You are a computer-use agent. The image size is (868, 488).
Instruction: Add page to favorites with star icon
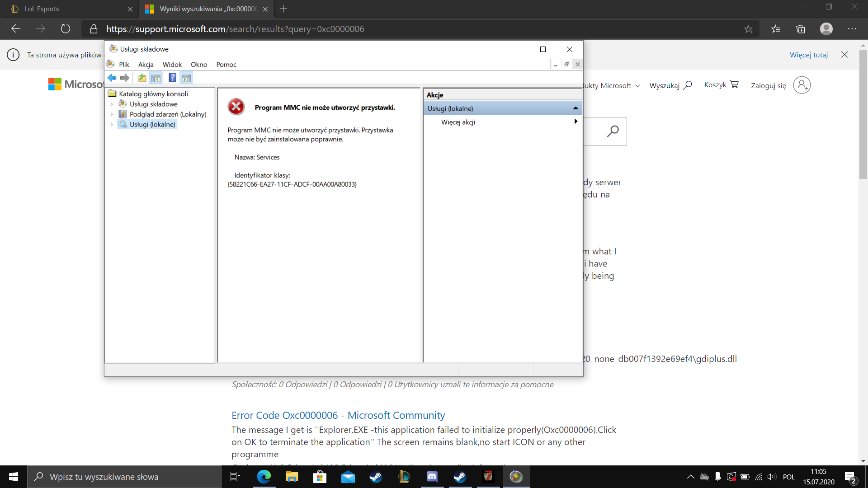[748, 29]
